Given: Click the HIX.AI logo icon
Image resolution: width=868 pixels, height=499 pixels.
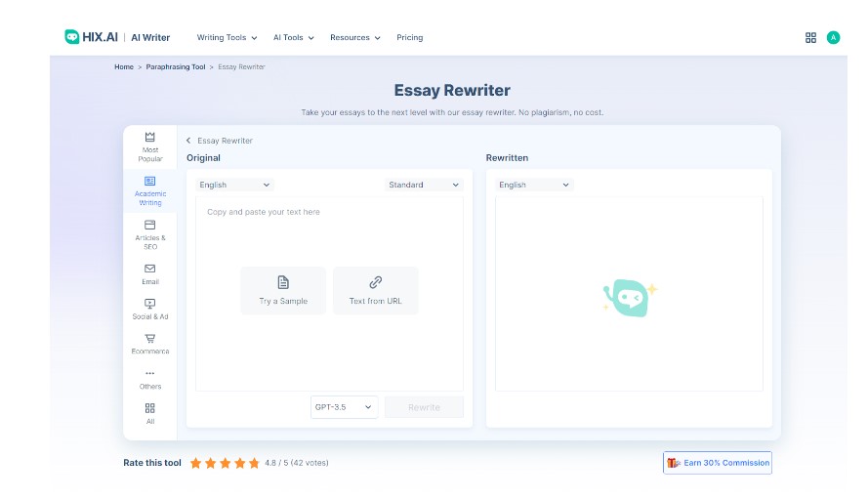Looking at the screenshot, I should point(72,37).
